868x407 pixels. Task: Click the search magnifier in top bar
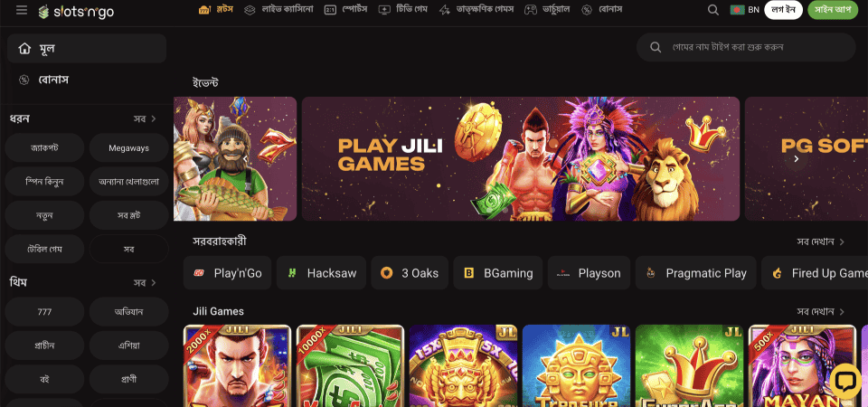[713, 10]
